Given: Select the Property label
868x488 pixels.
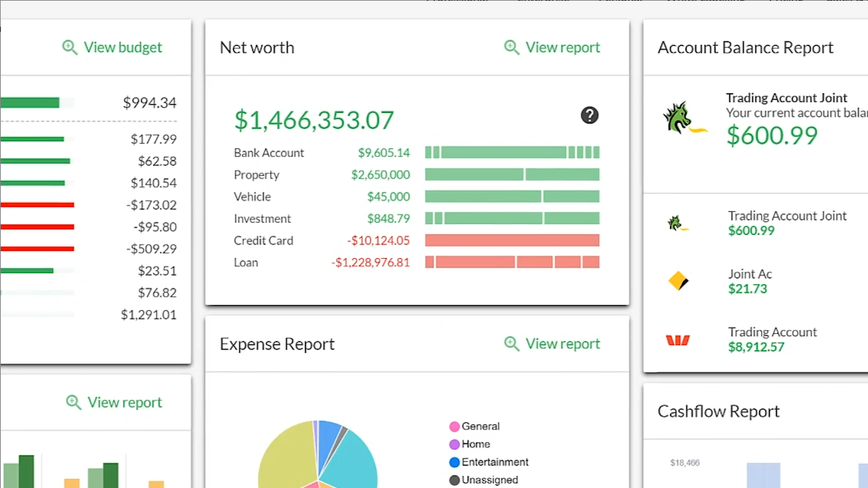Looking at the screenshot, I should click(x=257, y=174).
